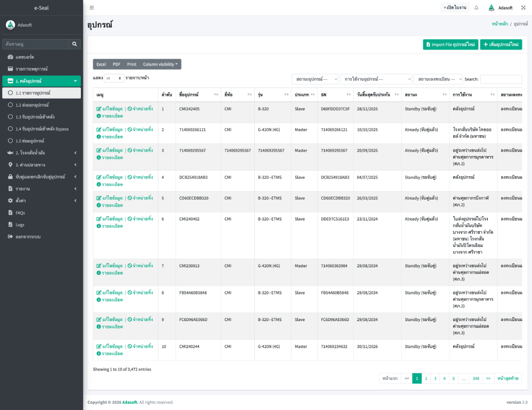Click the hamburger menu toggle icon
532x410 pixels.
tap(92, 7)
